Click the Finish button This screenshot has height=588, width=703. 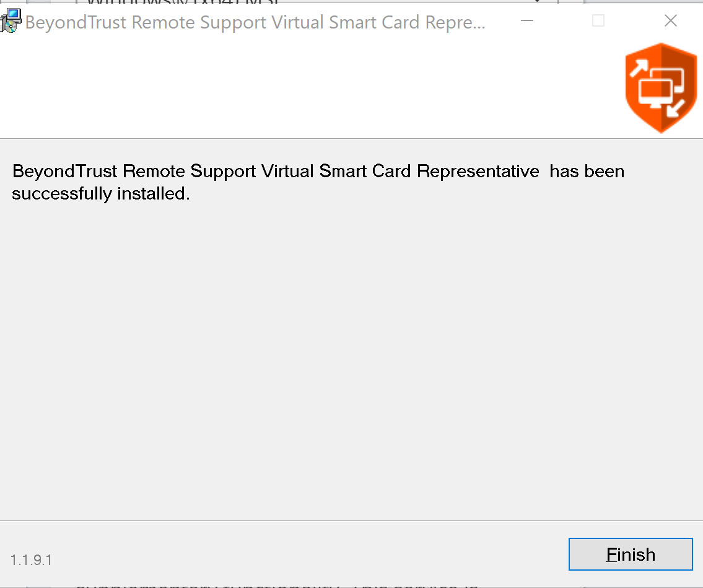pos(631,555)
